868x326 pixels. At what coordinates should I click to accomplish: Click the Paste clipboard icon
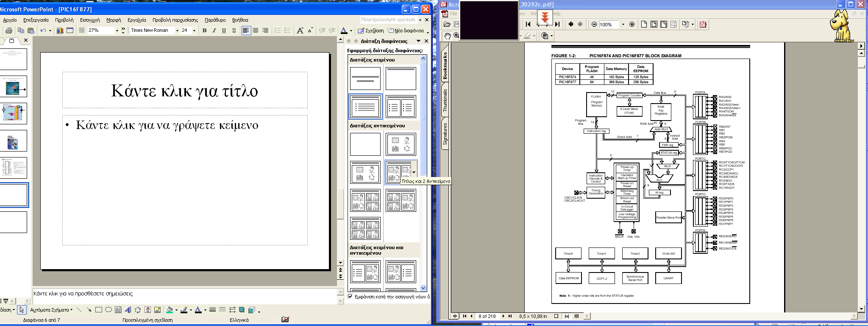(x=31, y=31)
